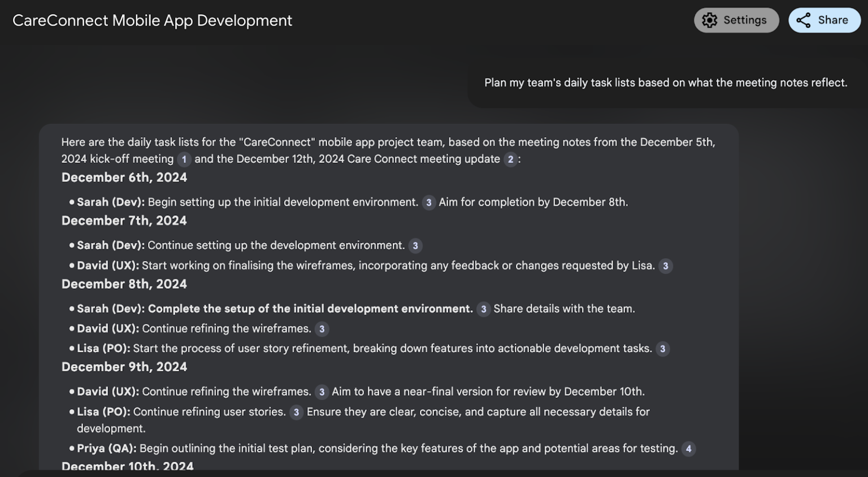Image resolution: width=868 pixels, height=477 pixels.
Task: Open the Settings gear button
Action: pyautogui.click(x=736, y=20)
